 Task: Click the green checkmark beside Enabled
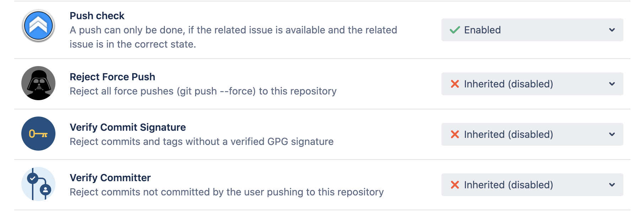click(x=455, y=30)
